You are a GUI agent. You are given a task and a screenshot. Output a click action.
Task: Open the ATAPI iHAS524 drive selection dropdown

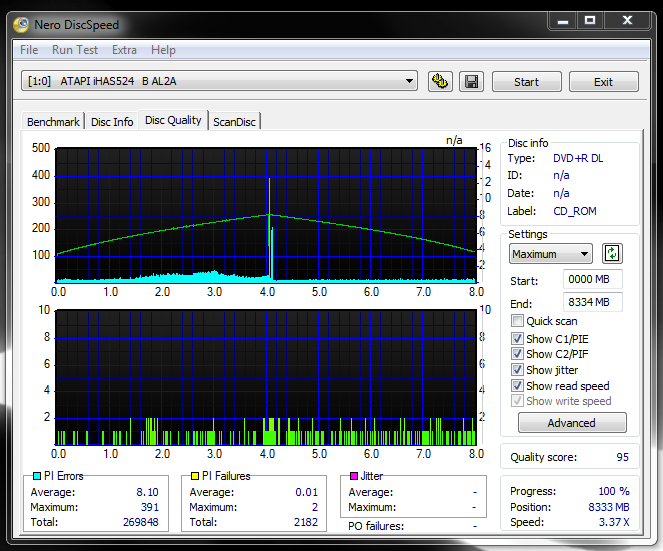pyautogui.click(x=219, y=82)
